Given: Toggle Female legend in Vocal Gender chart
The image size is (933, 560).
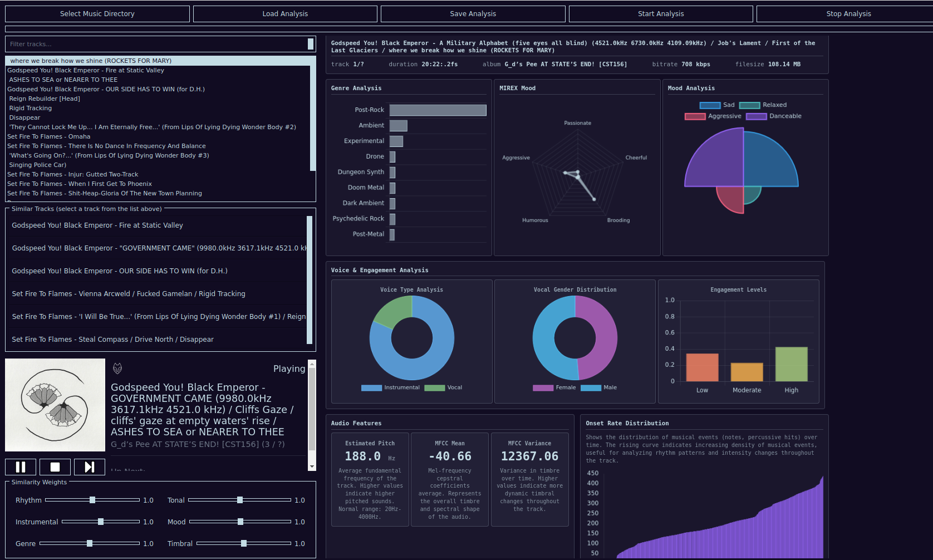Looking at the screenshot, I should point(543,388).
